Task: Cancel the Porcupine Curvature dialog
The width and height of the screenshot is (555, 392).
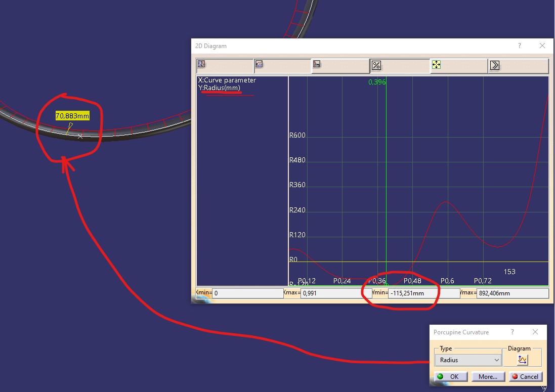Action: coord(525,376)
